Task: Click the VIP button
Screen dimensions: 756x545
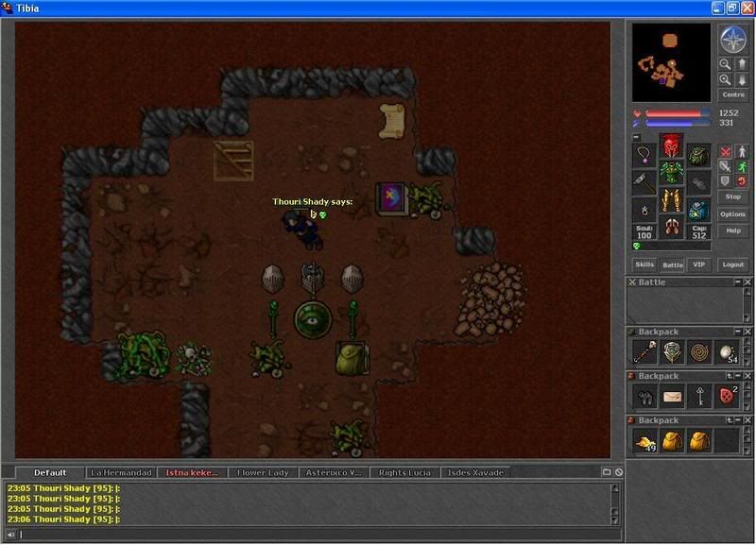Action: pyautogui.click(x=698, y=264)
